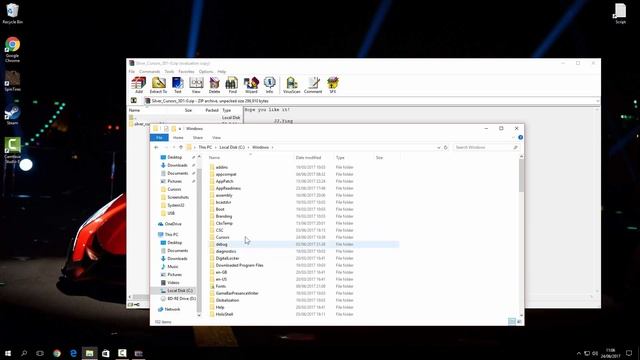
Task: Click refresh button in Explorer address bar
Action: point(446,147)
